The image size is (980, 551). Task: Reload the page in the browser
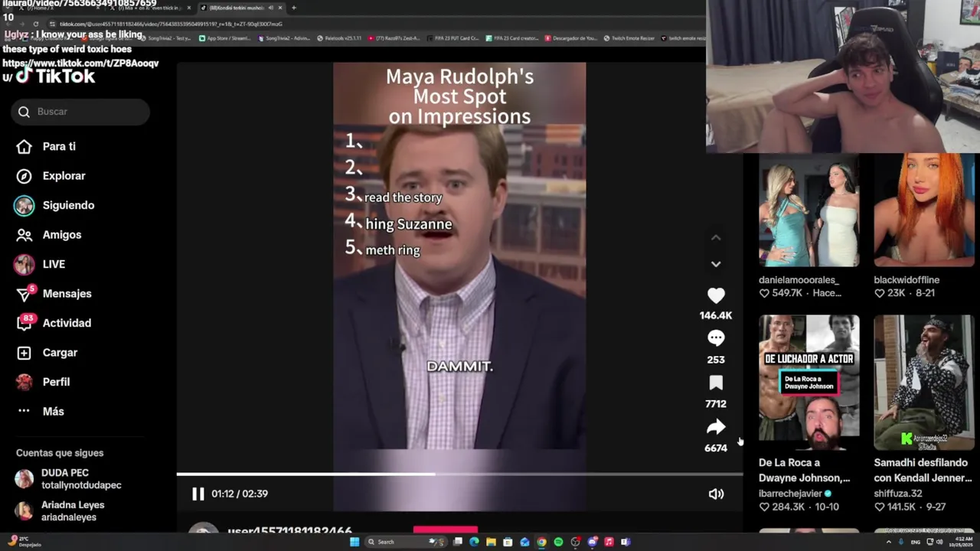pos(35,24)
